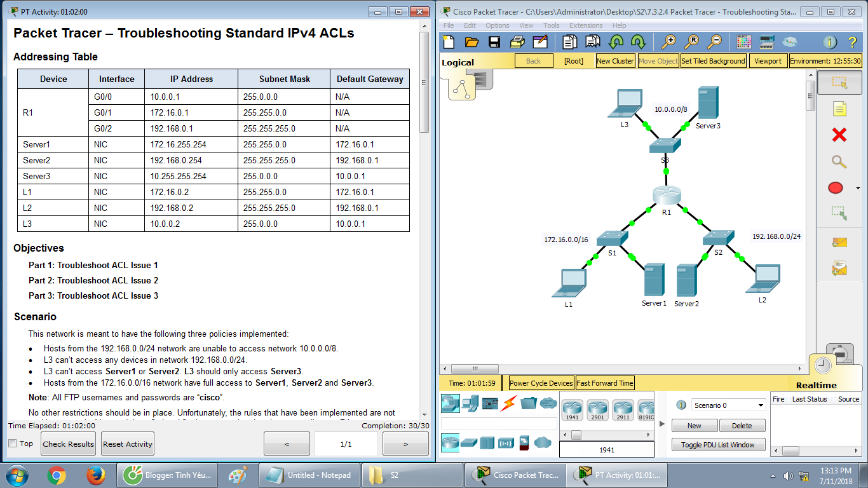The image size is (868, 488).
Task: Select router R1 in the topology
Action: [666, 196]
